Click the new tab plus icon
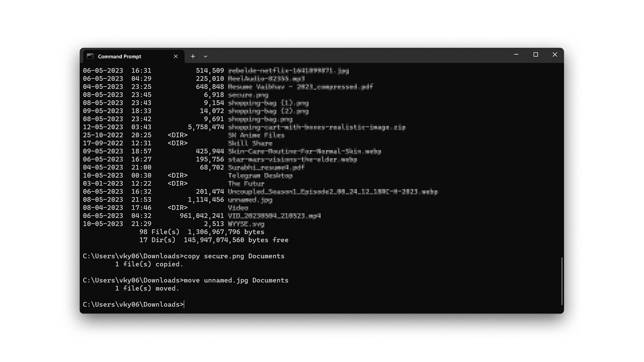The height and width of the screenshot is (362, 644). point(193,56)
